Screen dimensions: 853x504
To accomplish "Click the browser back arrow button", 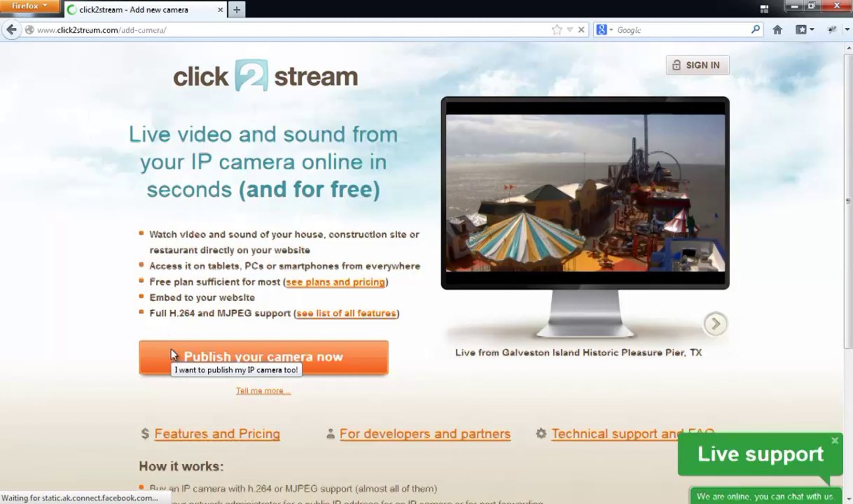I will pyautogui.click(x=11, y=30).
